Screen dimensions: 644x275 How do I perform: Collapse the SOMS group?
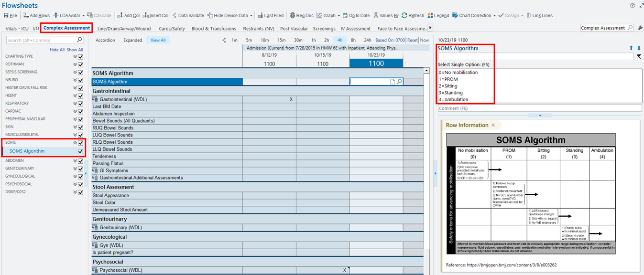75,143
